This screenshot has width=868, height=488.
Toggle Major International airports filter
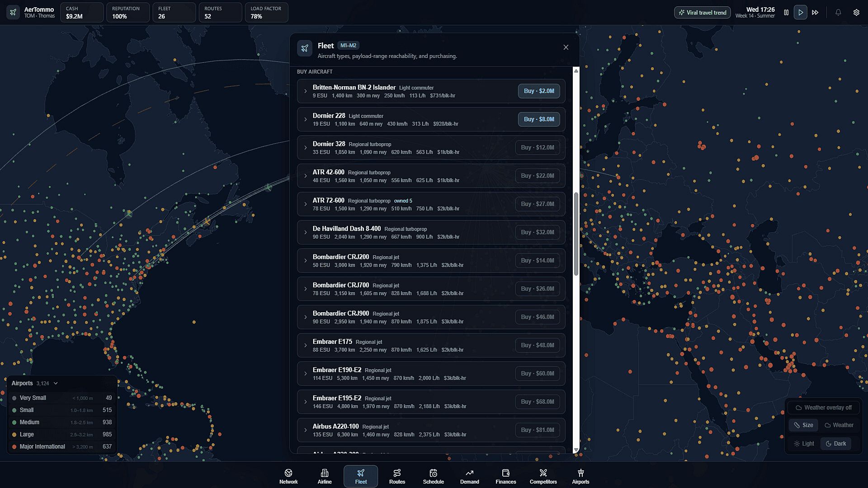pyautogui.click(x=61, y=447)
